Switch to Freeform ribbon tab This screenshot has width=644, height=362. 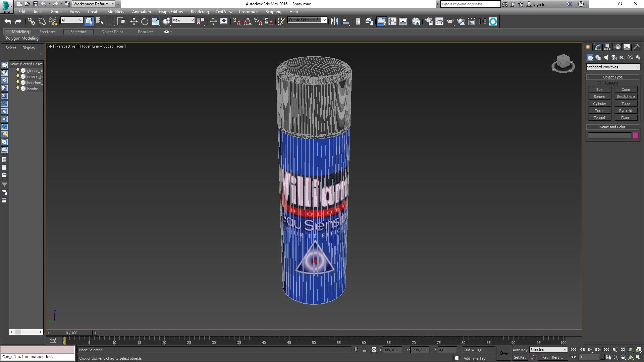click(48, 32)
